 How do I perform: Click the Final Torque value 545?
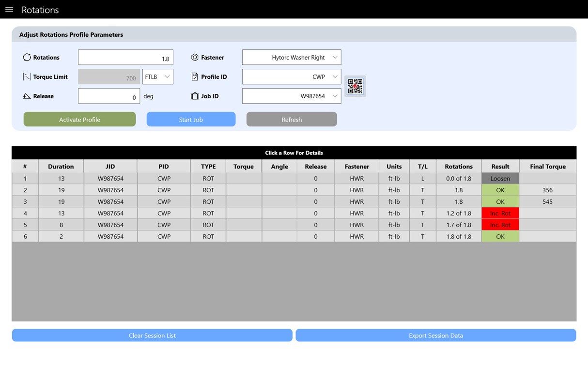coord(548,201)
